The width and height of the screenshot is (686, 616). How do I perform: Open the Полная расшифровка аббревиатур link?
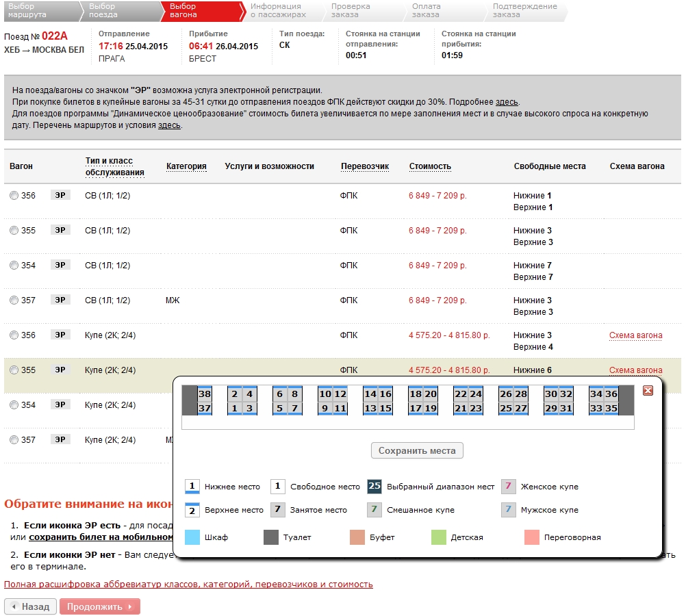[188, 585]
